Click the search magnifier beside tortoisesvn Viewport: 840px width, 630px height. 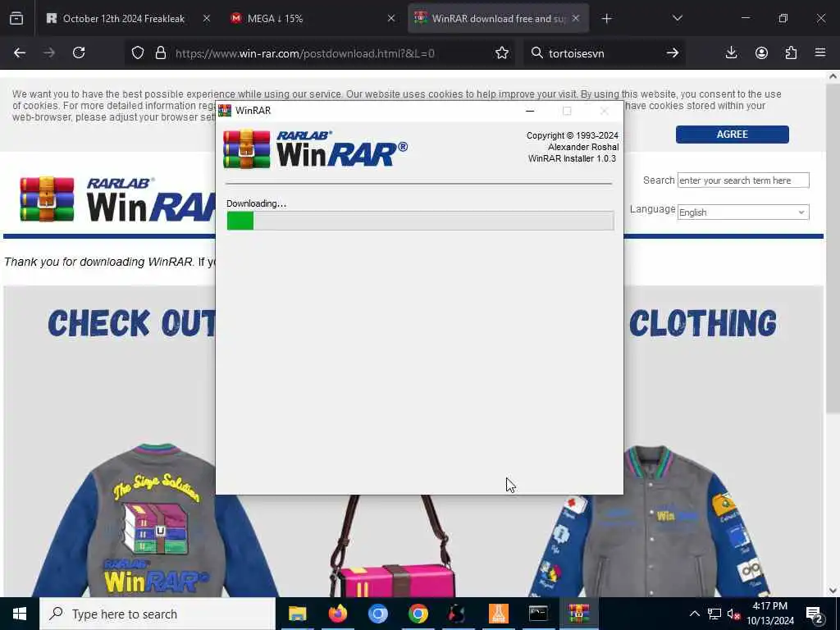[x=536, y=52]
